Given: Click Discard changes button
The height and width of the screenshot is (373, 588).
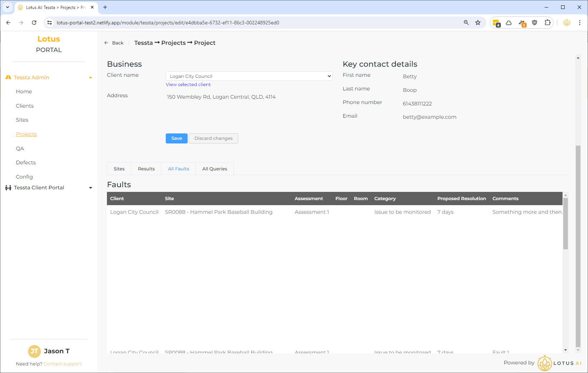Looking at the screenshot, I should coord(213,138).
